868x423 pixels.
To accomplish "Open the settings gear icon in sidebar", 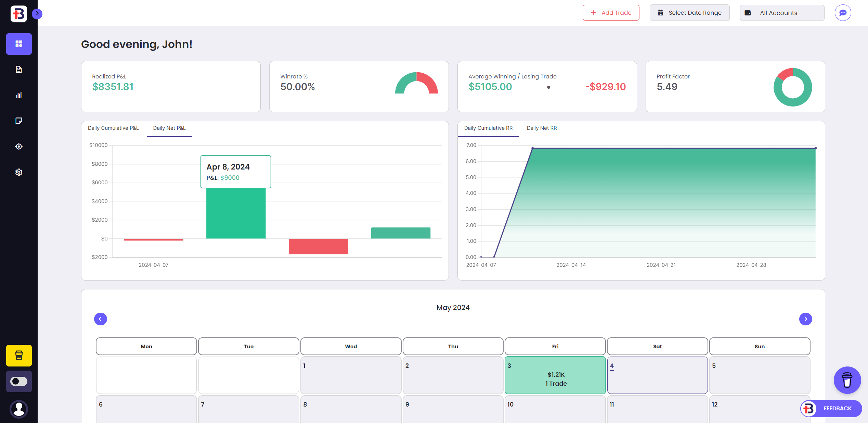I will pos(18,172).
